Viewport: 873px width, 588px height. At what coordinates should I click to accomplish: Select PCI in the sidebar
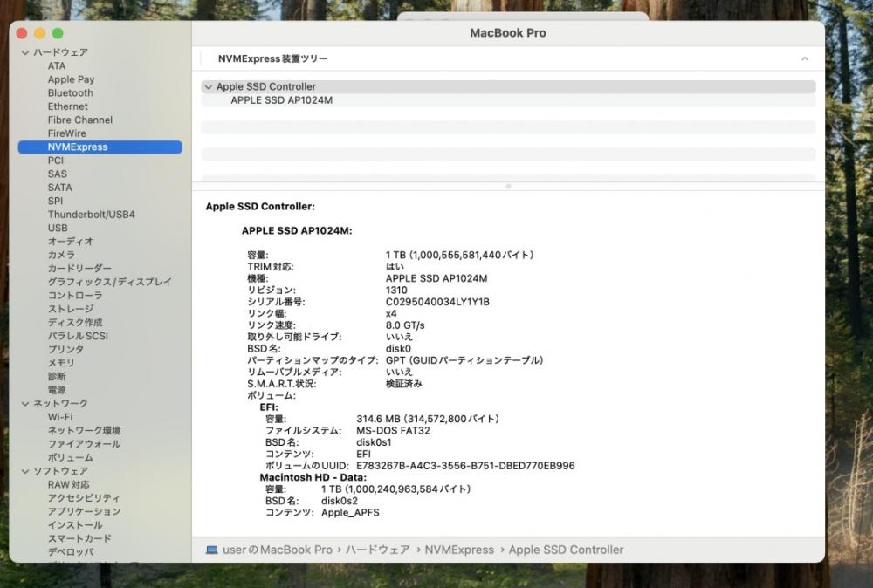(x=56, y=161)
